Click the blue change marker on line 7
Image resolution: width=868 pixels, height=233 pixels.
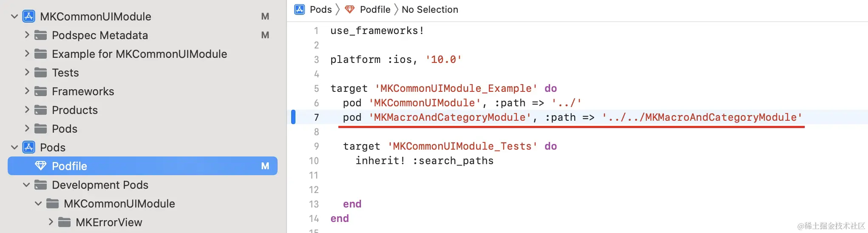click(x=293, y=117)
